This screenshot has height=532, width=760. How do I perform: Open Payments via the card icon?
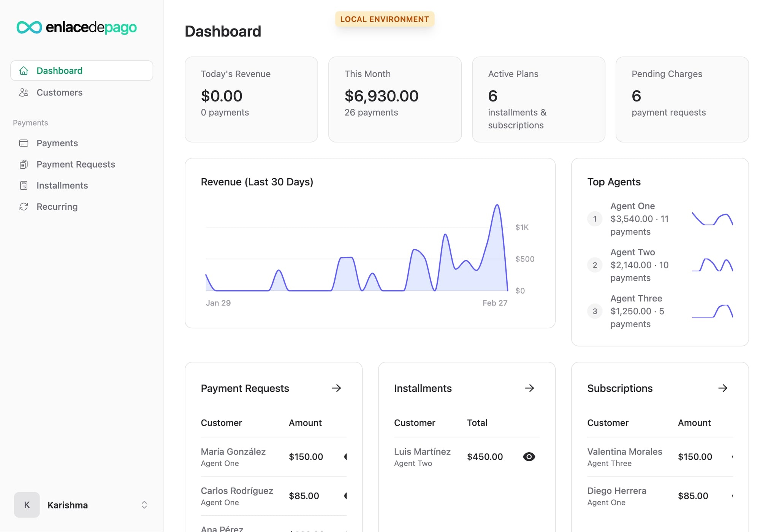24,143
